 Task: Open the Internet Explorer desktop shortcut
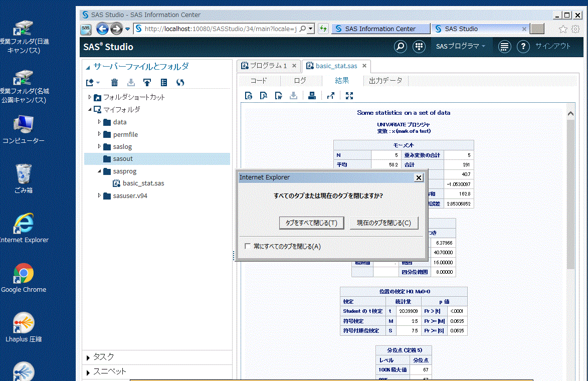pos(24,229)
